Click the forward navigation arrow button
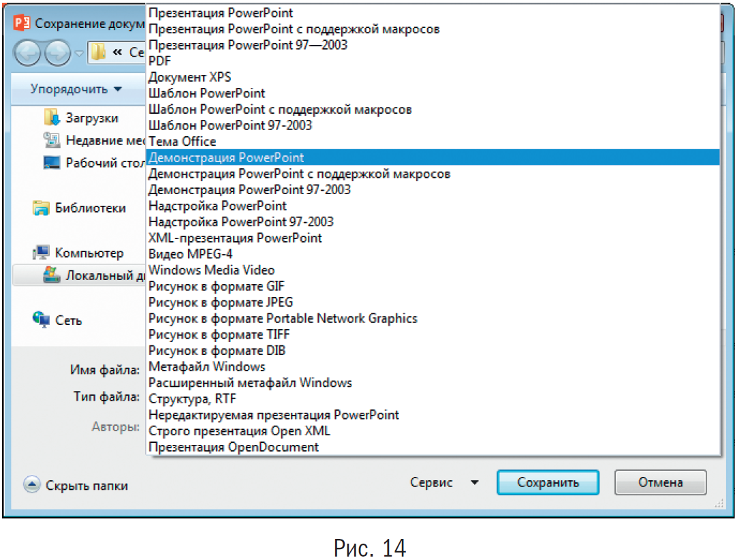Image resolution: width=735 pixels, height=560 pixels. pyautogui.click(x=57, y=53)
